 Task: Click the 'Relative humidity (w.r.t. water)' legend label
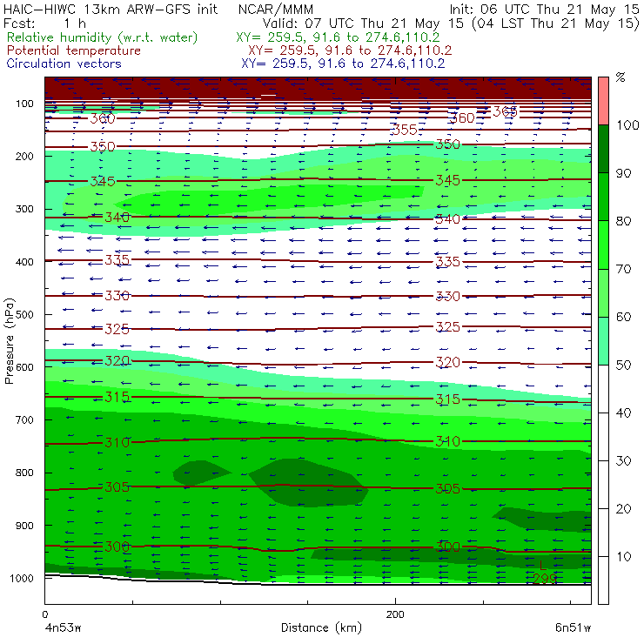click(x=103, y=37)
